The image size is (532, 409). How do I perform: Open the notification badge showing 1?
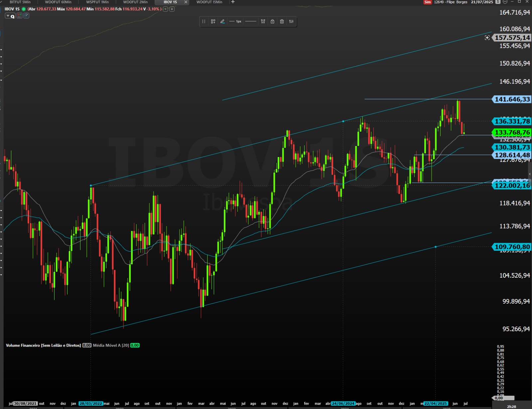click(498, 2)
